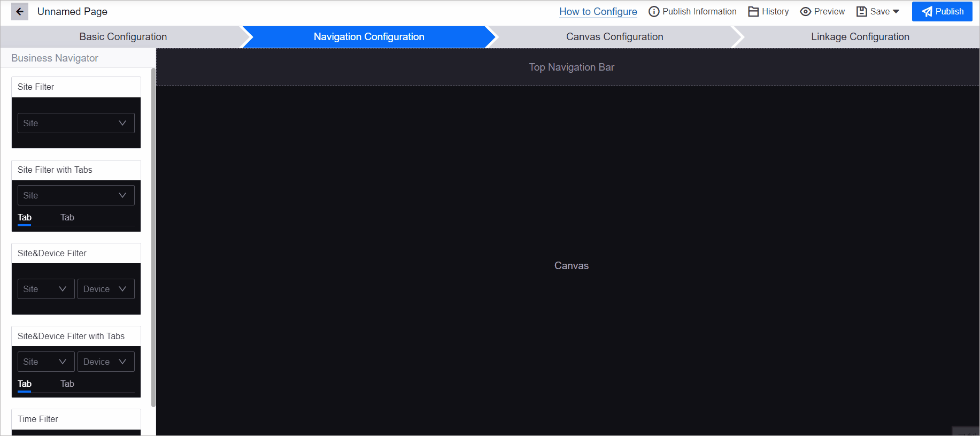Image resolution: width=980 pixels, height=436 pixels.
Task: Click the Save disk icon
Action: pyautogui.click(x=861, y=12)
